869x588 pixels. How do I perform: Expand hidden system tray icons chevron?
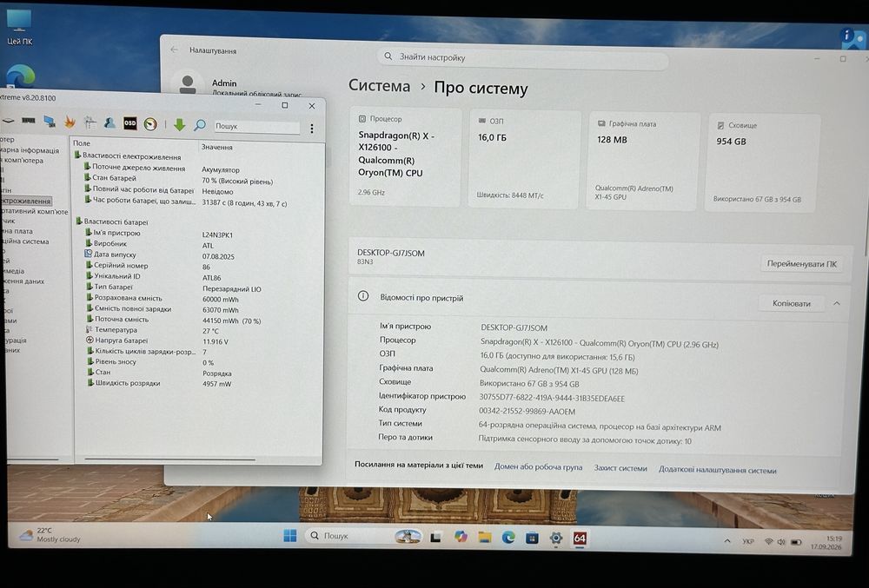coord(727,541)
